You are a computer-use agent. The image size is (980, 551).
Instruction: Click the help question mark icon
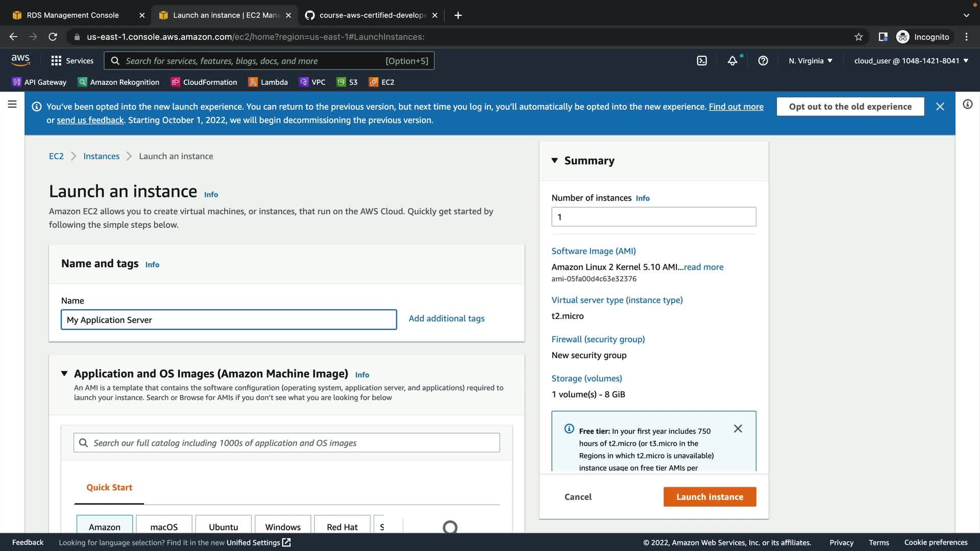tap(763, 61)
